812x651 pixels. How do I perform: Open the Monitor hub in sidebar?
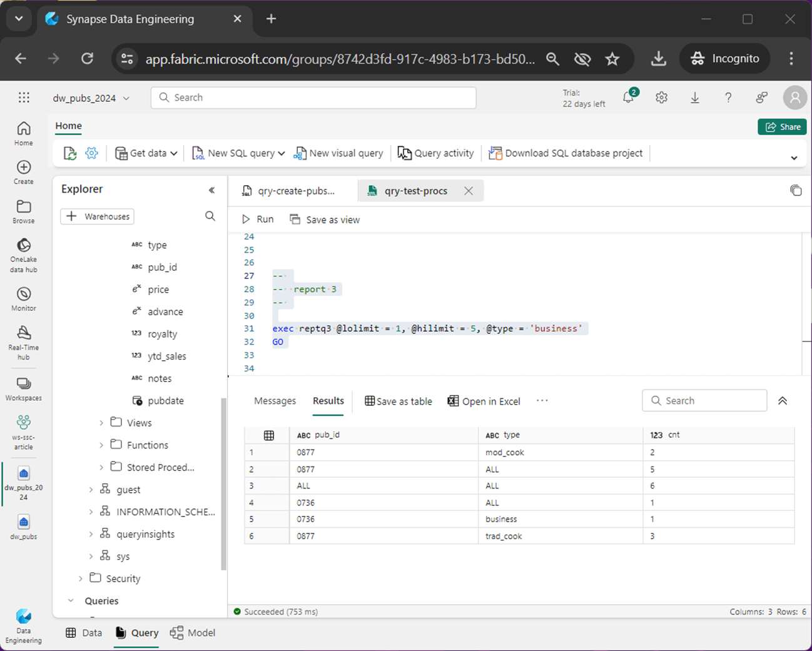(x=23, y=298)
